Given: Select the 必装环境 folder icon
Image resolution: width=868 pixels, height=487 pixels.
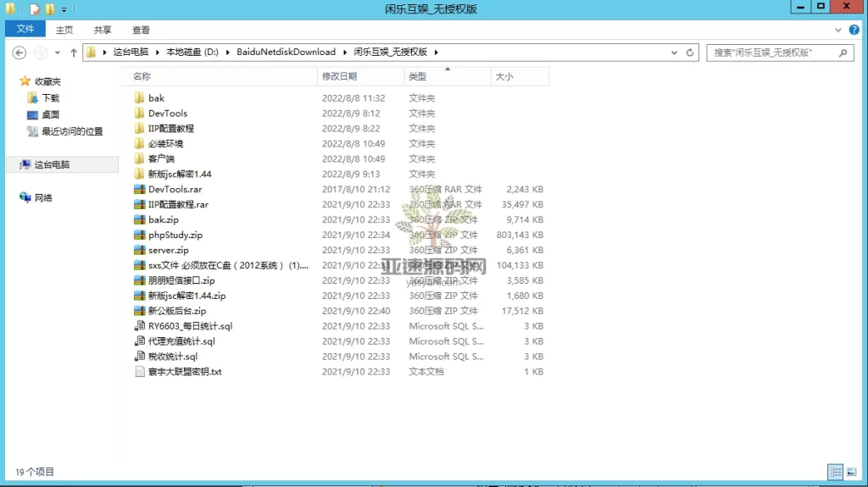Looking at the screenshot, I should [x=140, y=143].
